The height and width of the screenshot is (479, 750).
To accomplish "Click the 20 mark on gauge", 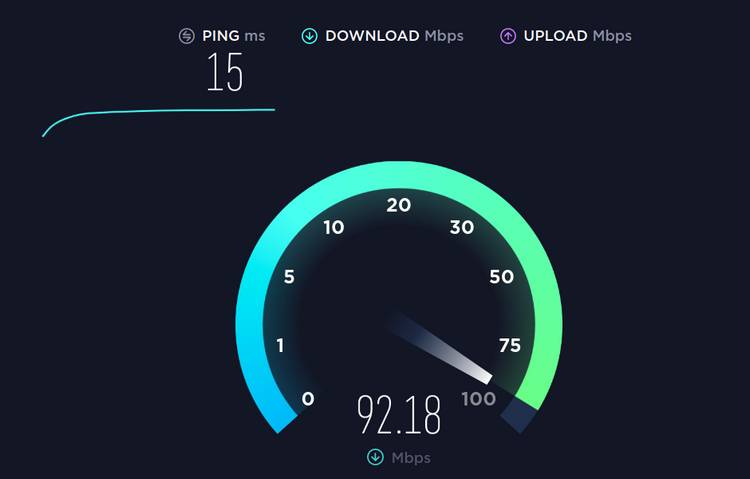I will [398, 205].
